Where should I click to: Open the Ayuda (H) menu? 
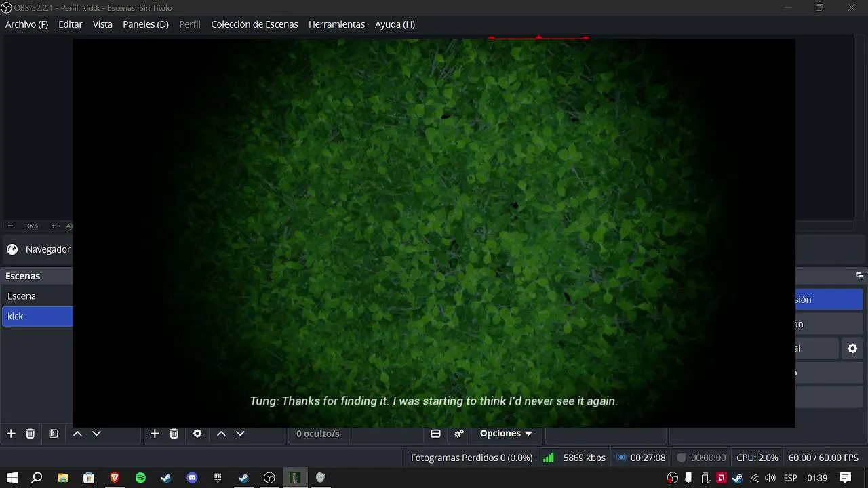tap(395, 24)
